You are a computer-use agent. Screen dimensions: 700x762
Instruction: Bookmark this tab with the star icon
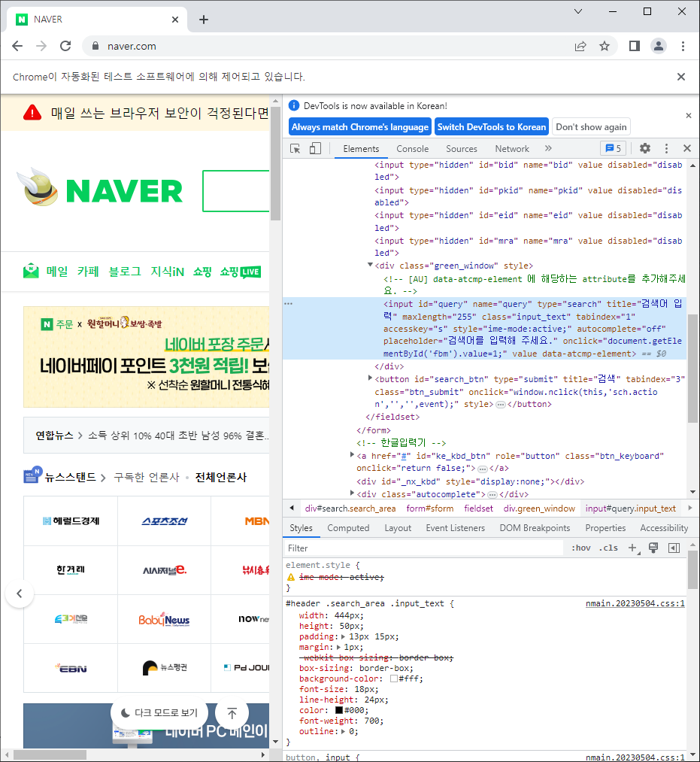click(x=605, y=46)
